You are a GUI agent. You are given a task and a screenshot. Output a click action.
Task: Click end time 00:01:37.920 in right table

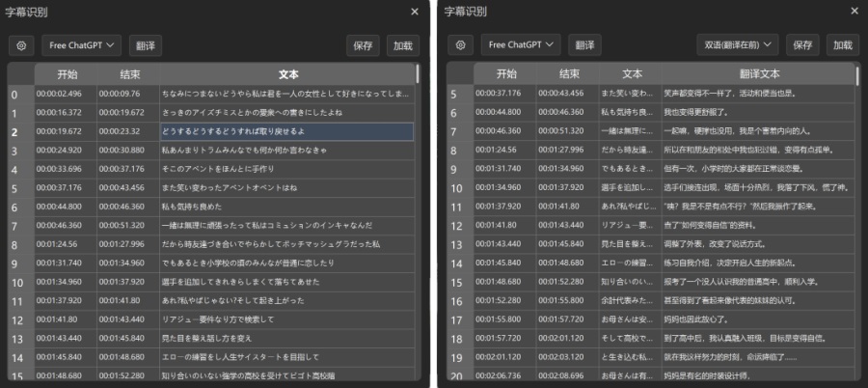tap(568, 188)
